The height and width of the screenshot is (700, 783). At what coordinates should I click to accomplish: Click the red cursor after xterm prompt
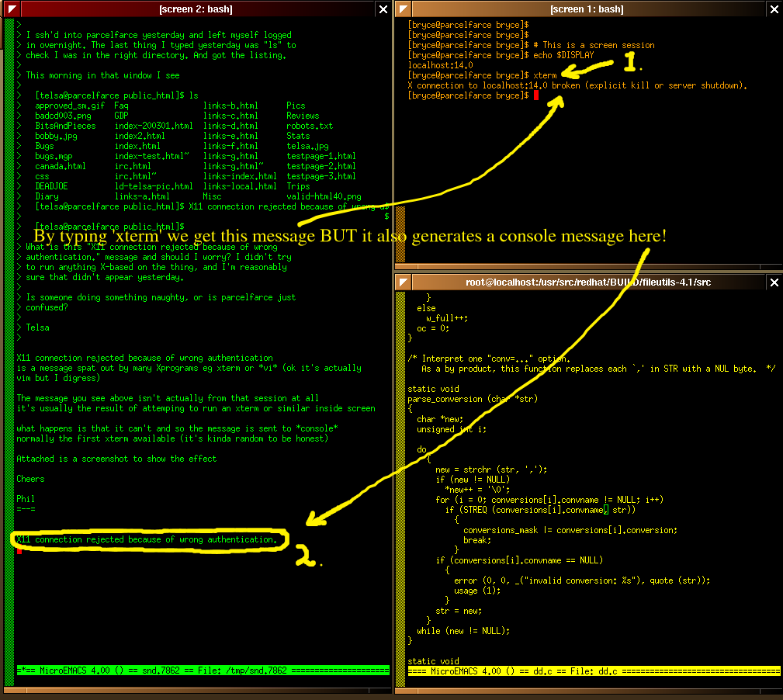(x=535, y=95)
